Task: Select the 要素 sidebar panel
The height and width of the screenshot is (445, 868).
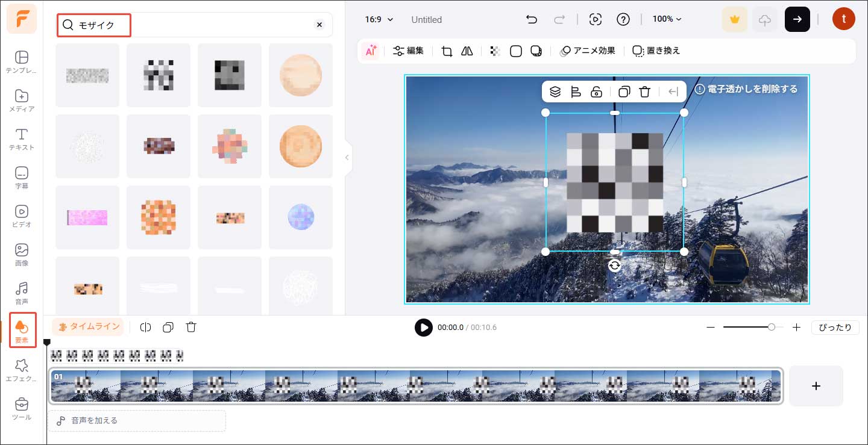Action: 22,331
